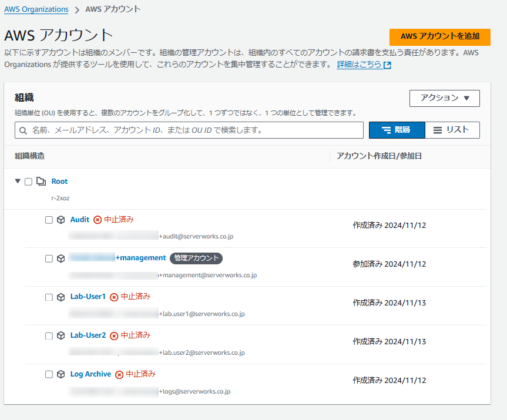Focus the account search input field
Image resolution: width=507 pixels, height=420 pixels.
pos(189,130)
